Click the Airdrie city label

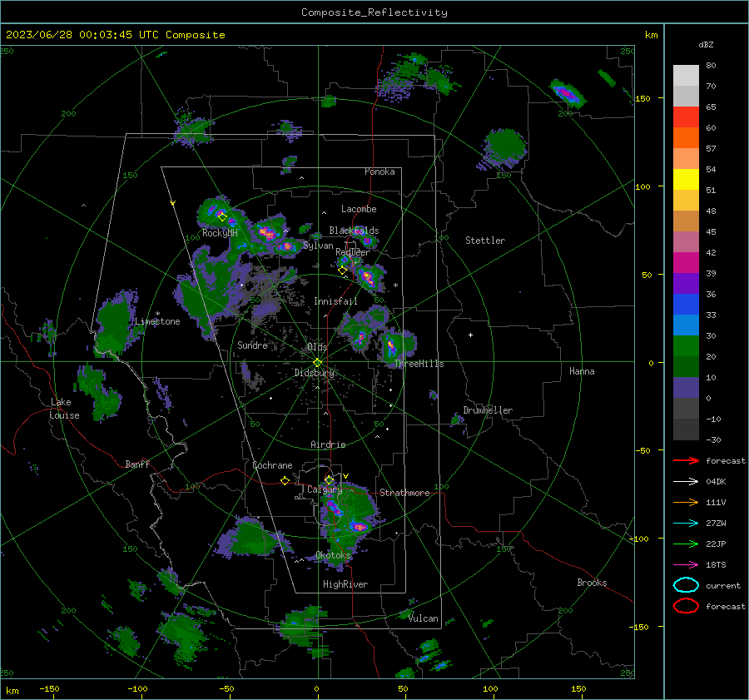tap(328, 444)
